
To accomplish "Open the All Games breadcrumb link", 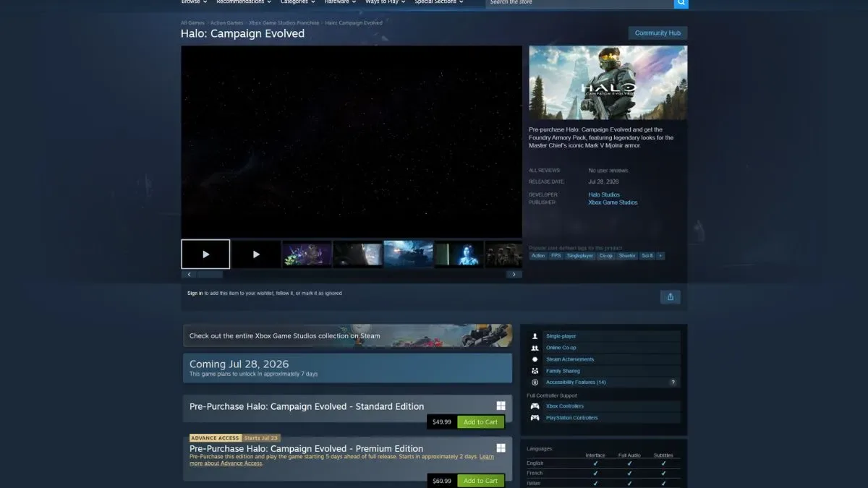I will coord(192,23).
